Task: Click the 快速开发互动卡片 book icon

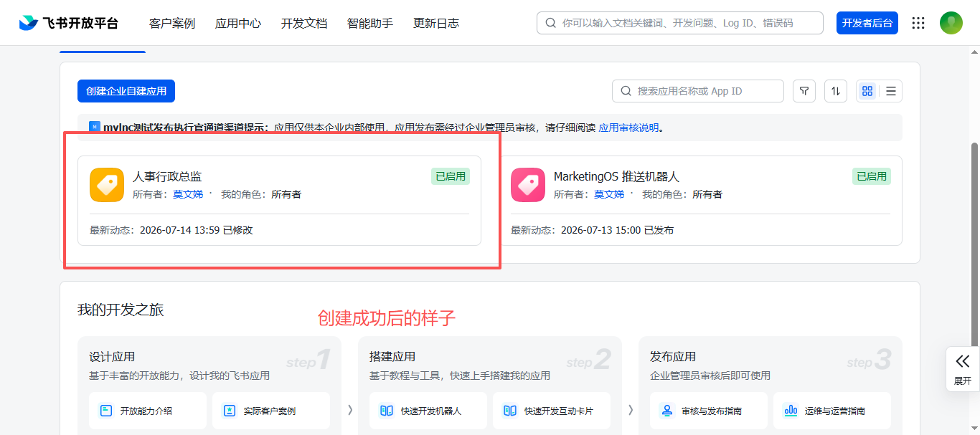Action: [510, 411]
